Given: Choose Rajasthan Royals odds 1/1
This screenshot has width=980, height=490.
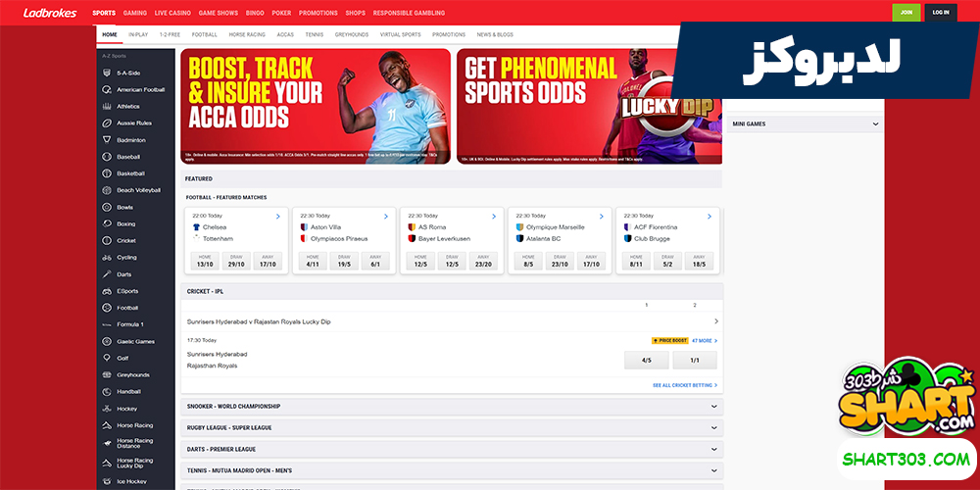Looking at the screenshot, I should coord(695,360).
